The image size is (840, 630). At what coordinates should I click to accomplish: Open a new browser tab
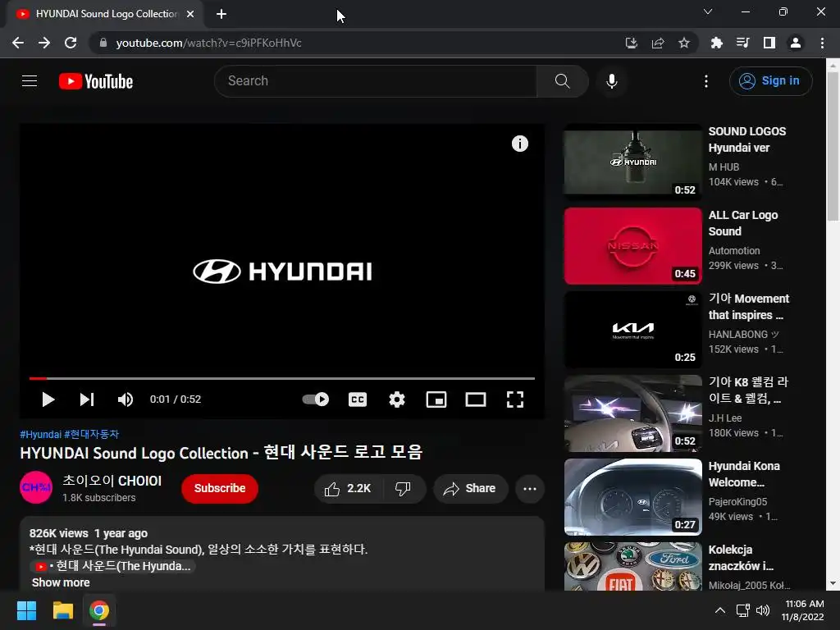(221, 14)
